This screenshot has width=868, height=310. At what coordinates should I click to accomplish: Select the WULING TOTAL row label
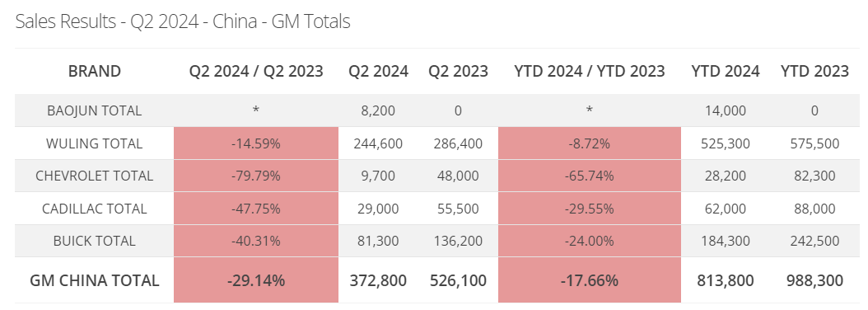[x=94, y=143]
